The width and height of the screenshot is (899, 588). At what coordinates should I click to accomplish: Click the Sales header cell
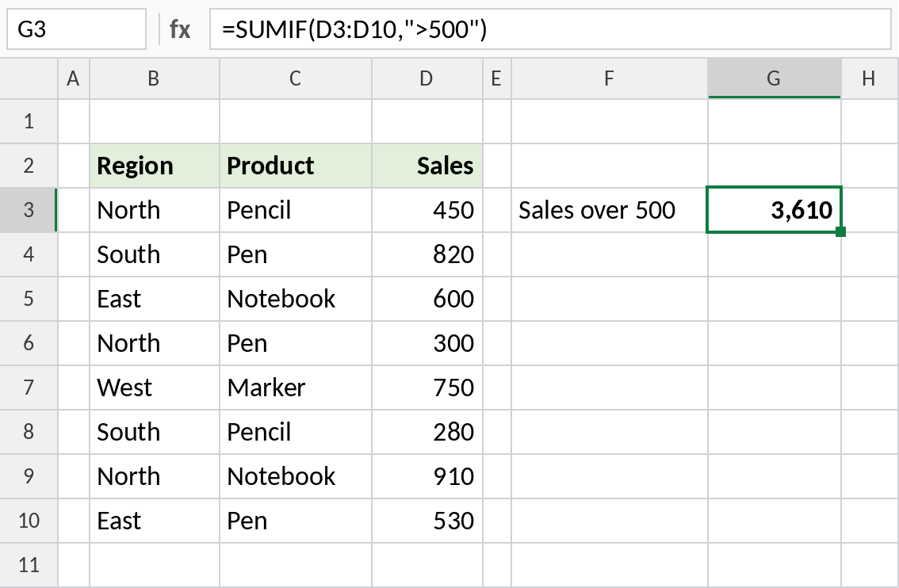427,166
